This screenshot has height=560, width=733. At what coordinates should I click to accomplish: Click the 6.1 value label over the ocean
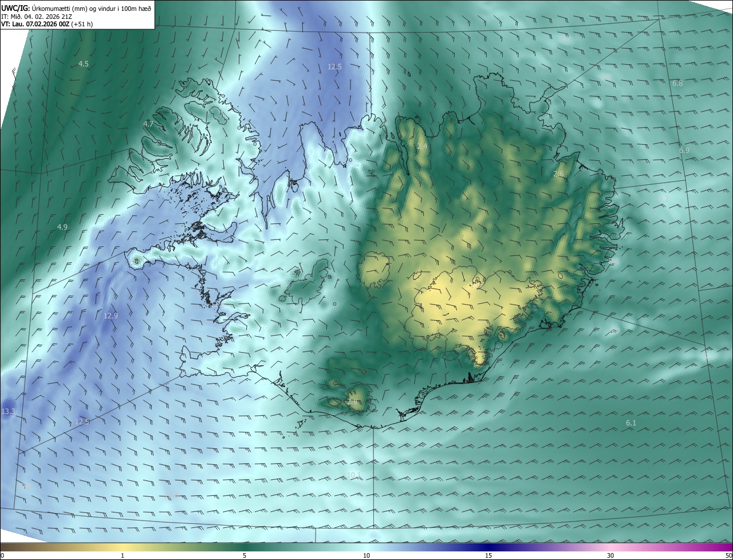pyautogui.click(x=631, y=423)
